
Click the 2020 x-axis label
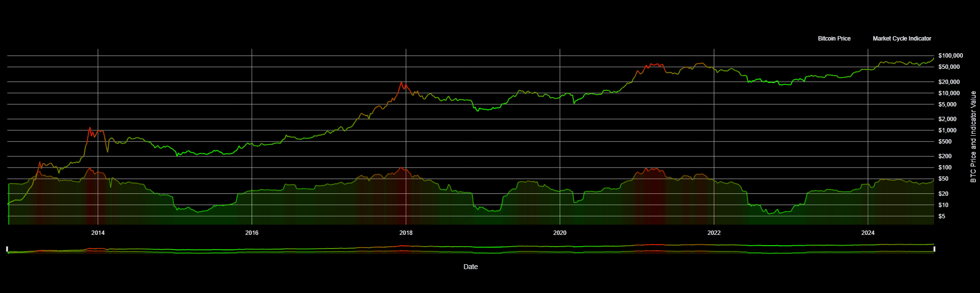pyautogui.click(x=560, y=233)
